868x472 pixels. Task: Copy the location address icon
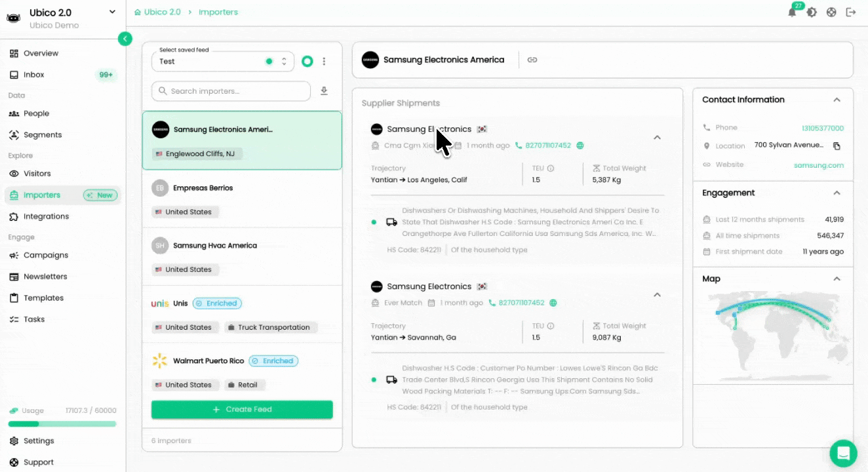[x=837, y=146]
